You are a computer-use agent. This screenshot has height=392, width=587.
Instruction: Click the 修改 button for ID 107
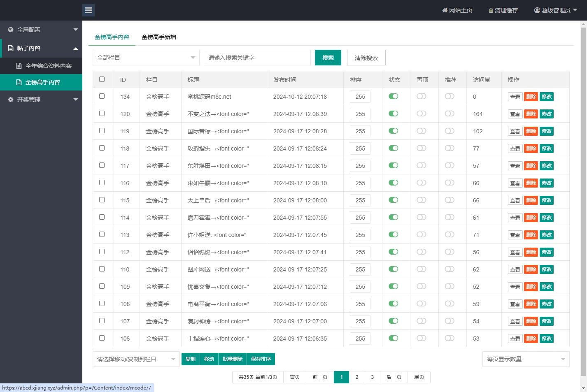coord(547,321)
